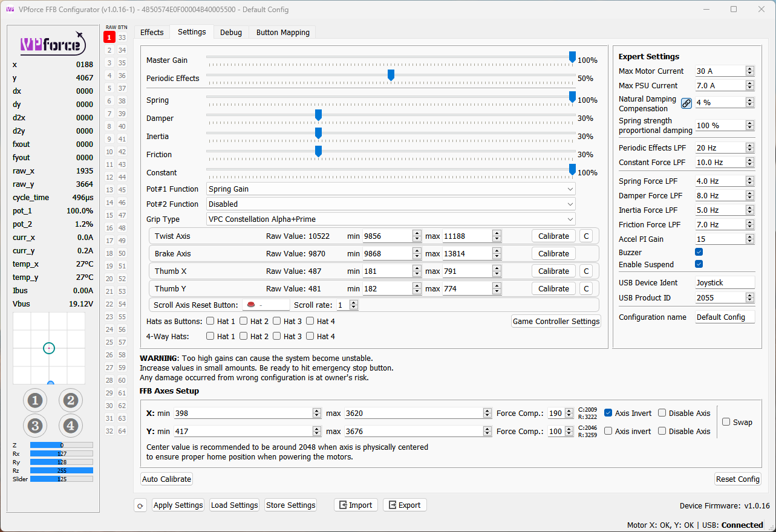Screen dimensions: 776x532
Task: Click the Auto Calibrate button
Action: 166,479
